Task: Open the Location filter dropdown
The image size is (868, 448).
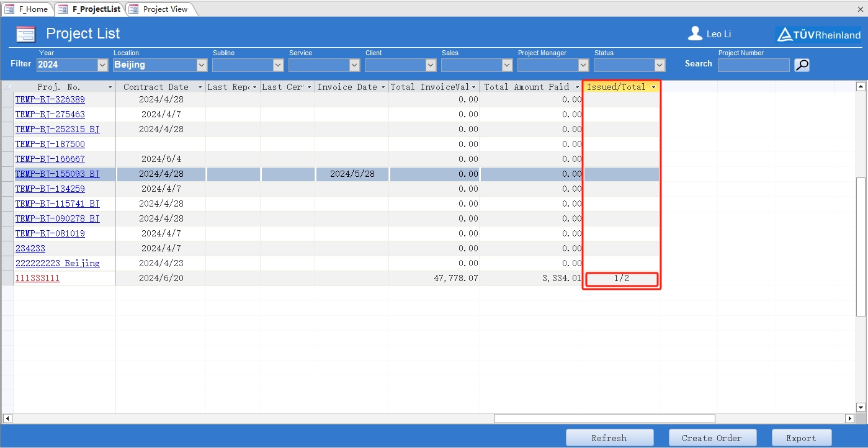Action: (x=202, y=65)
